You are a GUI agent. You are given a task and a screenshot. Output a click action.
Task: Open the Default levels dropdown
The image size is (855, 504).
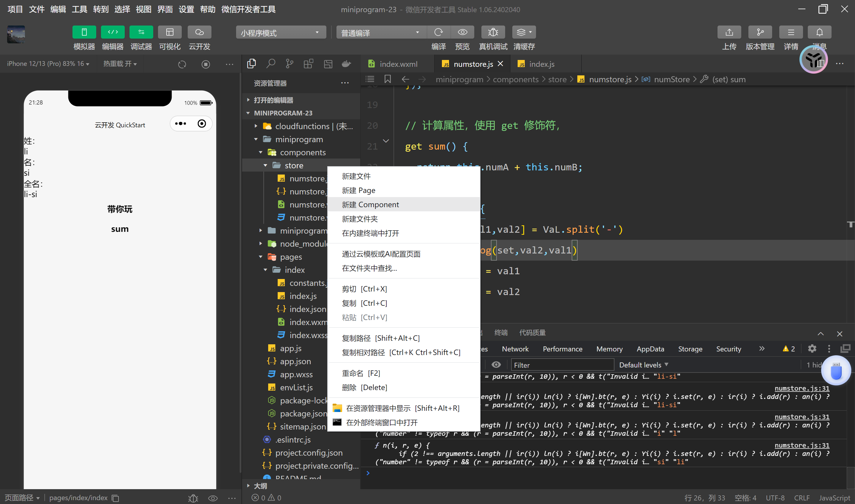(643, 365)
